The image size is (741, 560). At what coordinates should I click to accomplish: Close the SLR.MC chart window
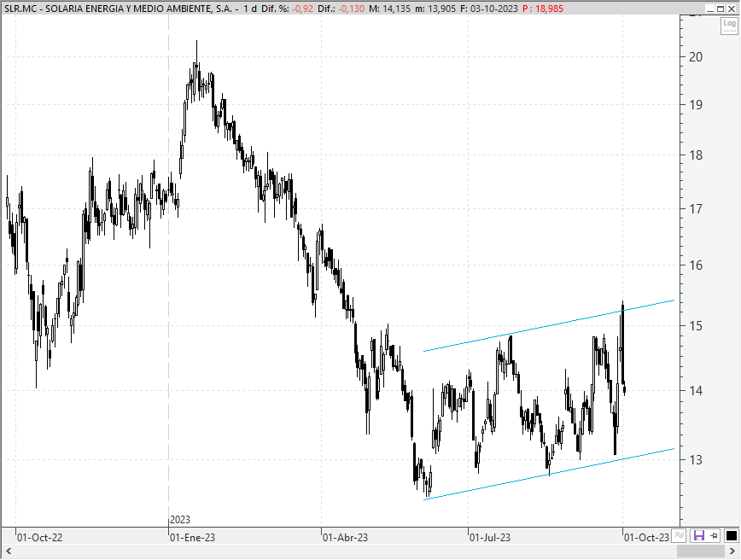click(x=731, y=9)
